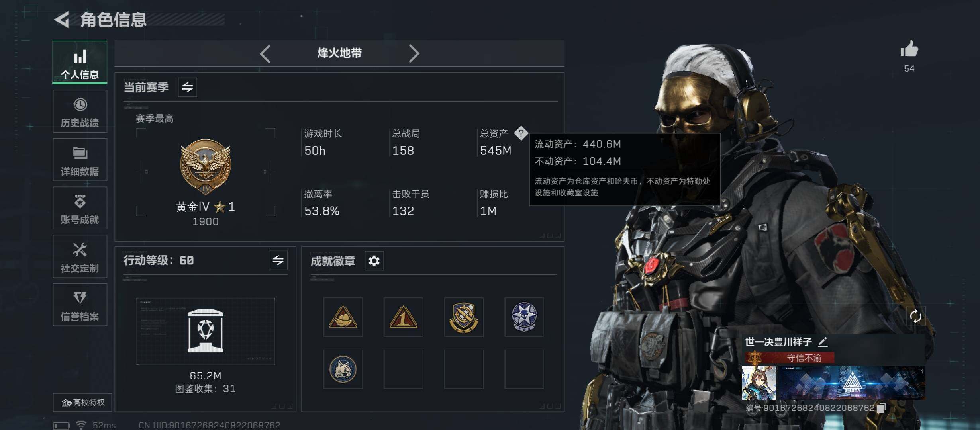Give a thumbs-up like to this profile
The height and width of the screenshot is (430, 980).
pos(909,49)
